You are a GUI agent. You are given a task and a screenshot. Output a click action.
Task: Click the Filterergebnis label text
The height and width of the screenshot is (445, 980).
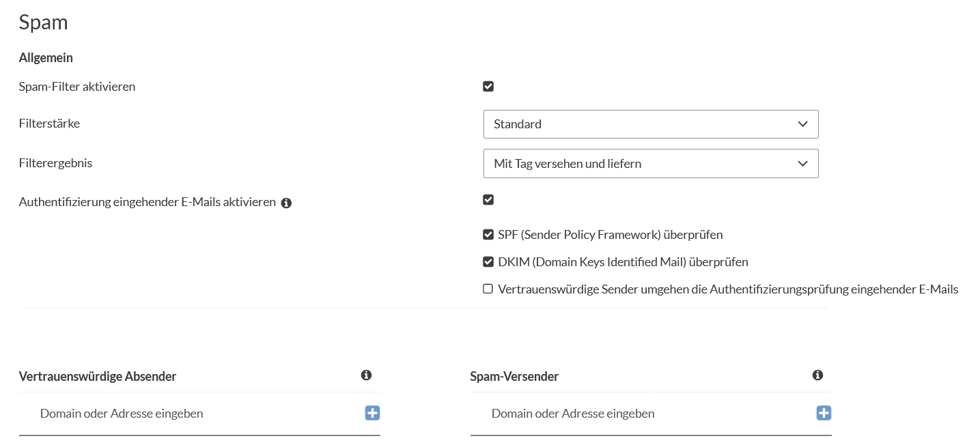(55, 164)
